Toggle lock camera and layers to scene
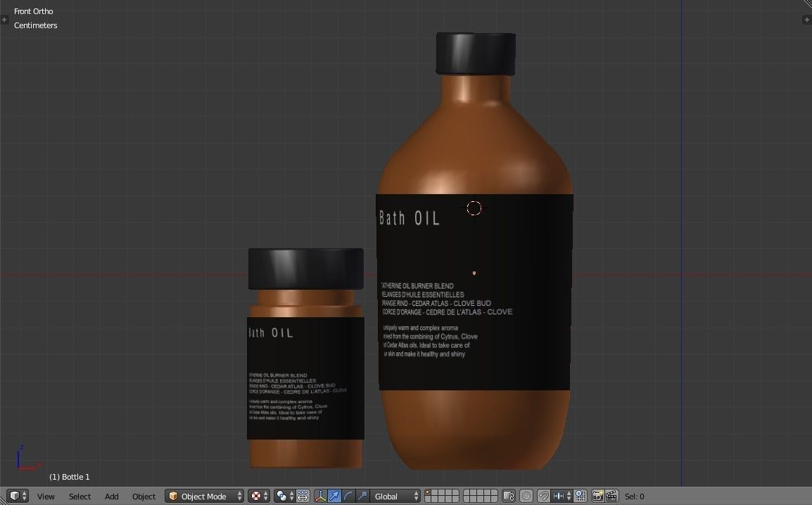 pyautogui.click(x=509, y=496)
